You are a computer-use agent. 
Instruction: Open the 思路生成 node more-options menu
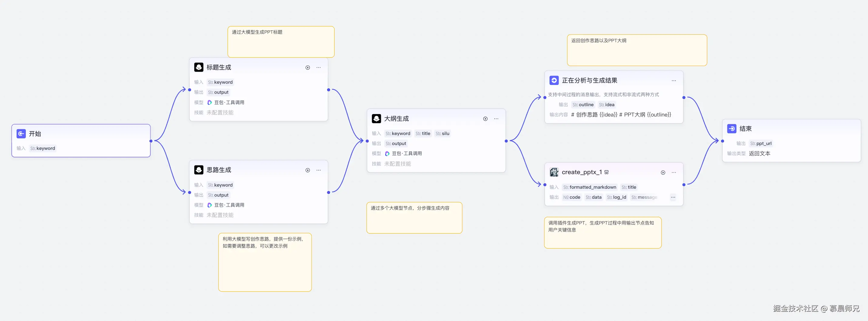(x=319, y=170)
